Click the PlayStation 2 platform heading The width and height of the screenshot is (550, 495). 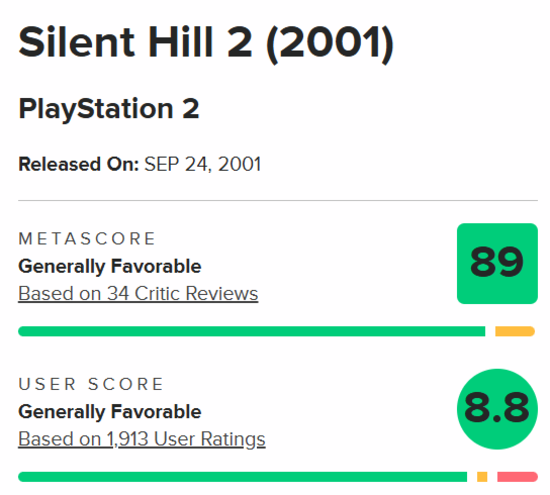click(x=109, y=109)
